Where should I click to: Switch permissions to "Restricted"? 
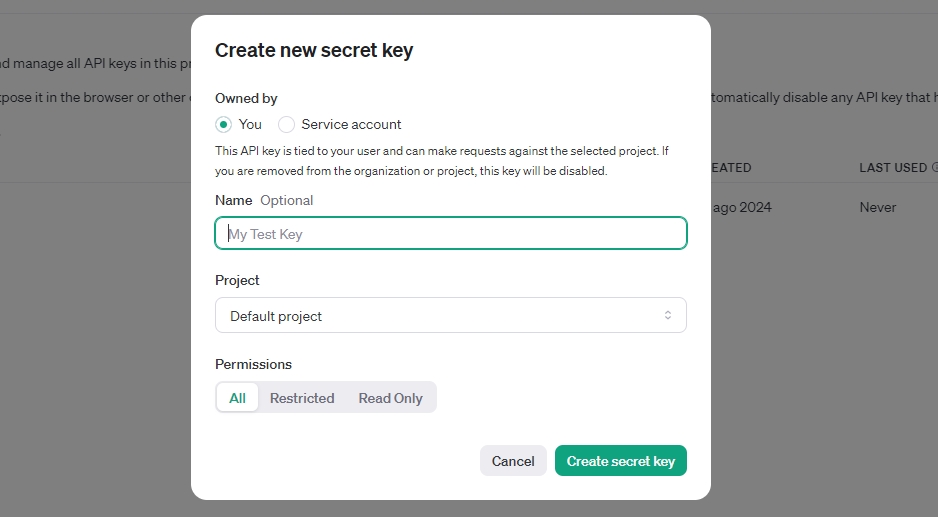click(x=302, y=398)
